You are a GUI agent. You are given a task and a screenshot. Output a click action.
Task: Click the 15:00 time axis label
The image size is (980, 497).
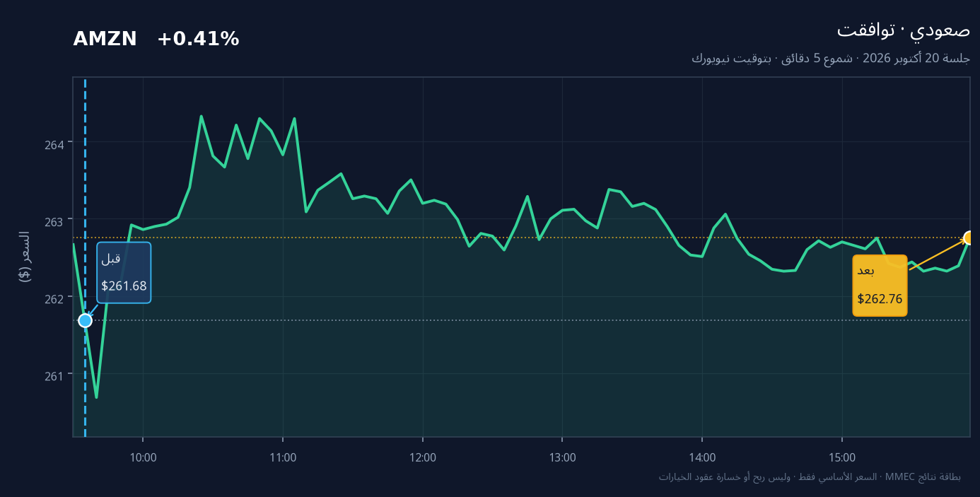click(842, 457)
